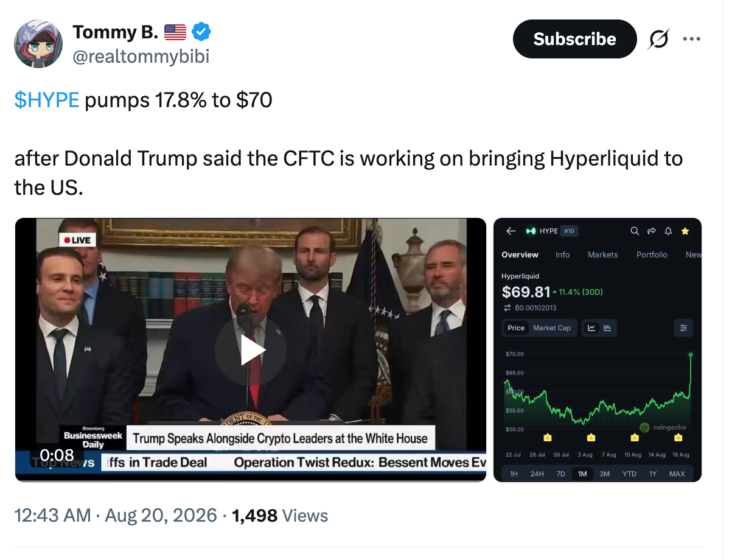Switch to Market Cap view
Image resolution: width=729 pixels, height=560 pixels.
[x=552, y=328]
